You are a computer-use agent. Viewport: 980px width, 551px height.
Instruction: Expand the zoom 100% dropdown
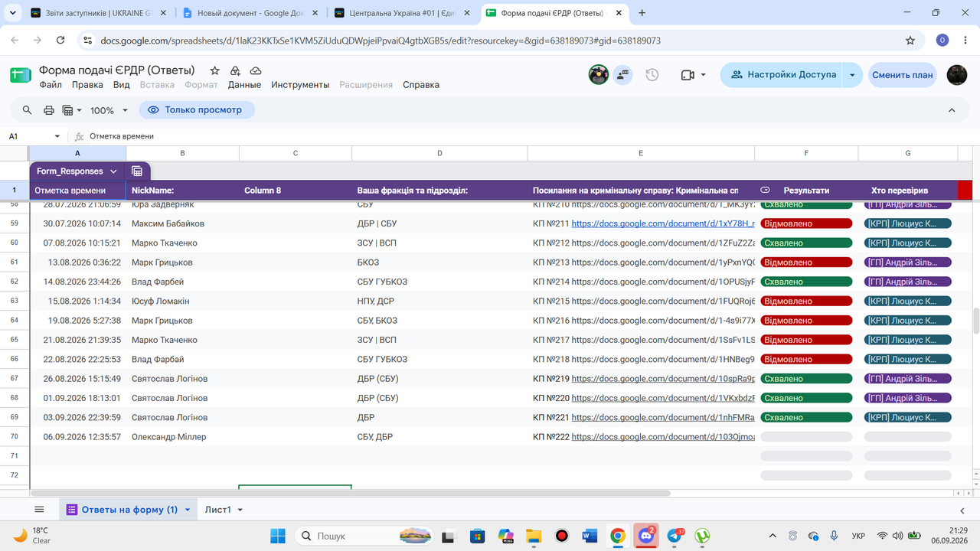point(109,110)
